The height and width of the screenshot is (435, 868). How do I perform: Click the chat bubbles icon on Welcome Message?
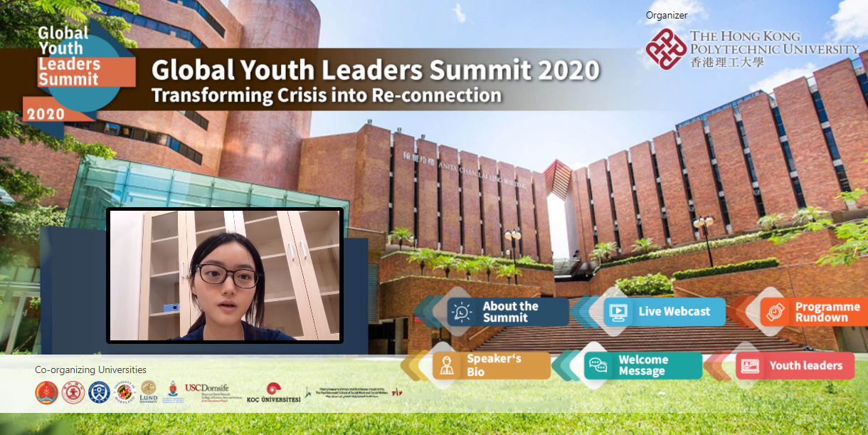(598, 366)
